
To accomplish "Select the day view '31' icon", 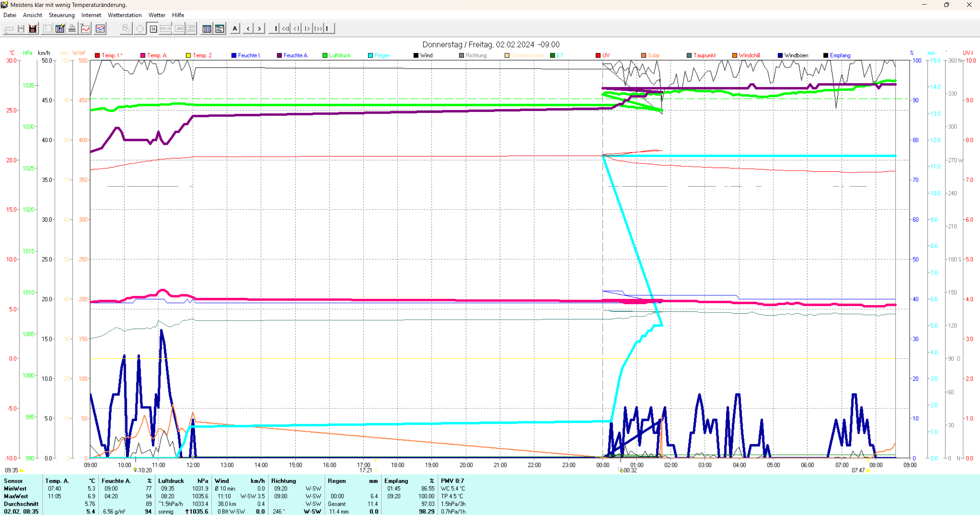I will [153, 28].
